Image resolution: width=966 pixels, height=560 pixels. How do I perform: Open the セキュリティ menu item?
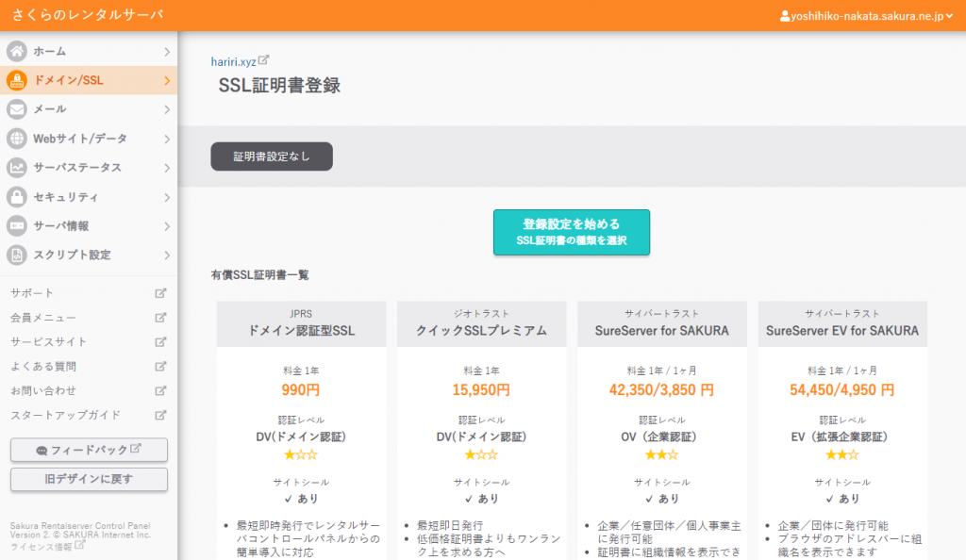tap(89, 197)
